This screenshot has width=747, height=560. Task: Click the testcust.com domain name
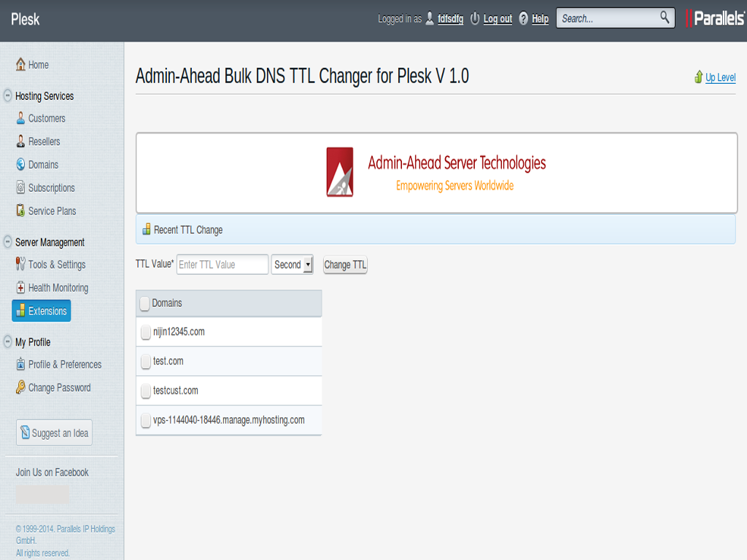point(175,391)
